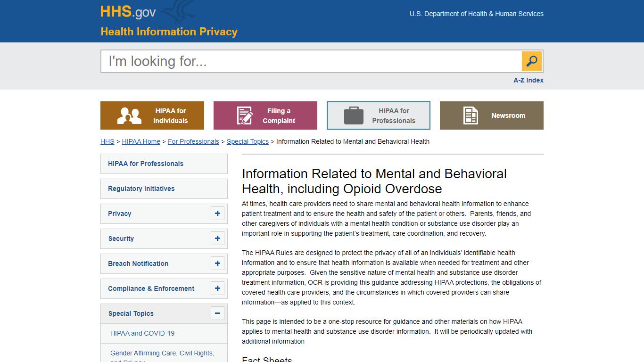Click the magnifier search button

(x=532, y=61)
